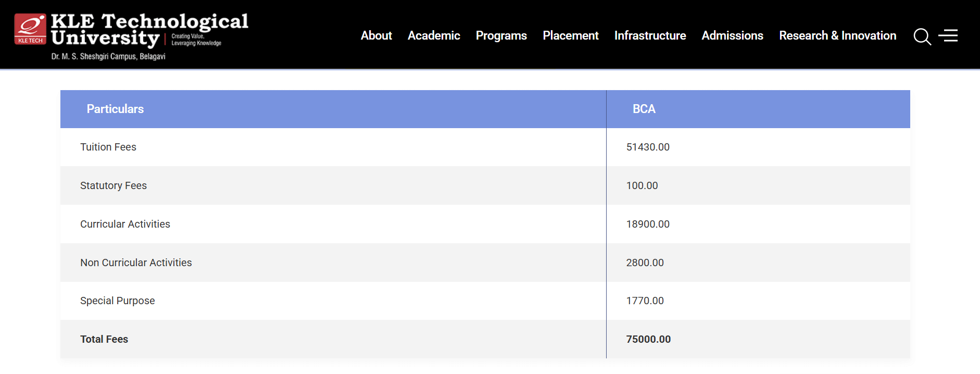Select the Curricular Activities row label

coord(125,224)
